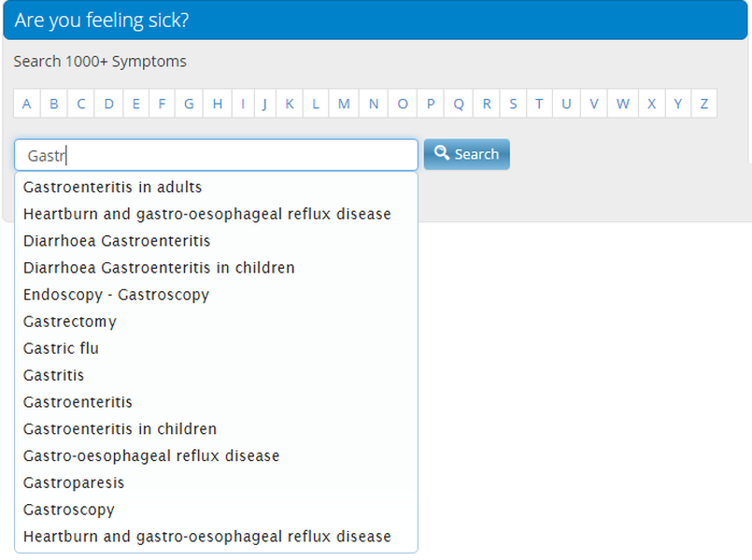Pick letter Q from the alphabet row
The width and height of the screenshot is (752, 560).
(x=459, y=104)
